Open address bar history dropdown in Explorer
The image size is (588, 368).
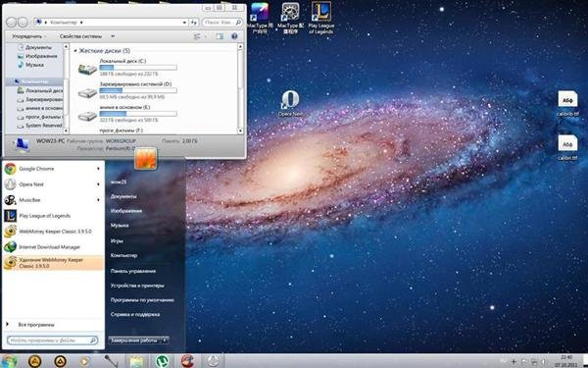click(x=184, y=23)
